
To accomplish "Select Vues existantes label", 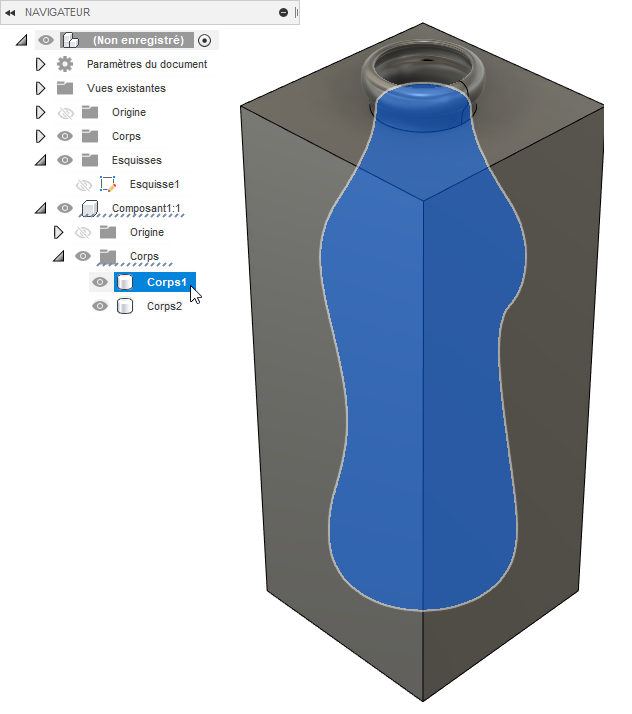I will pyautogui.click(x=126, y=88).
